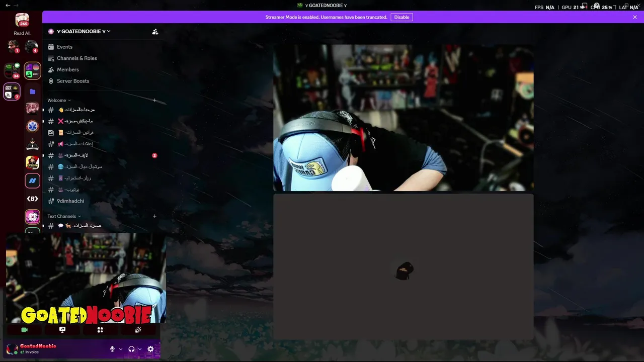
Task: Open the server with blue slashes icon
Action: pyautogui.click(x=32, y=180)
